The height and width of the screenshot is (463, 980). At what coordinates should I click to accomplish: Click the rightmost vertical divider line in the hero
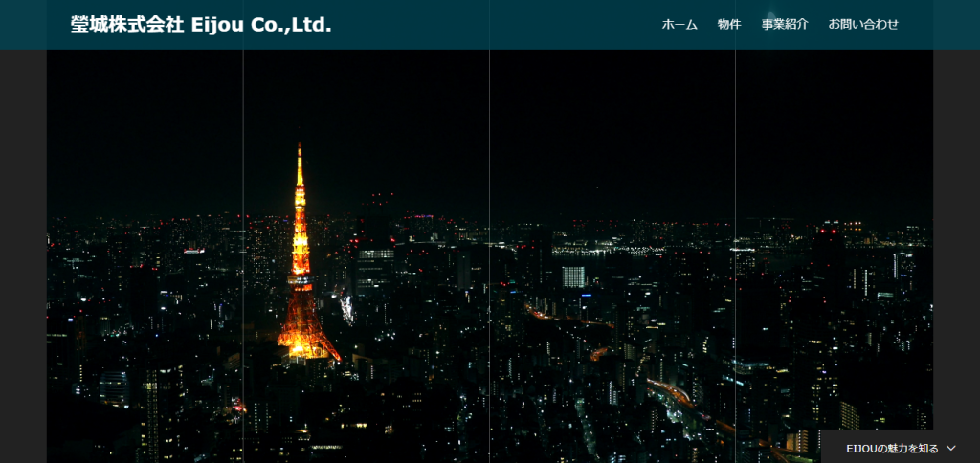[x=735, y=191]
